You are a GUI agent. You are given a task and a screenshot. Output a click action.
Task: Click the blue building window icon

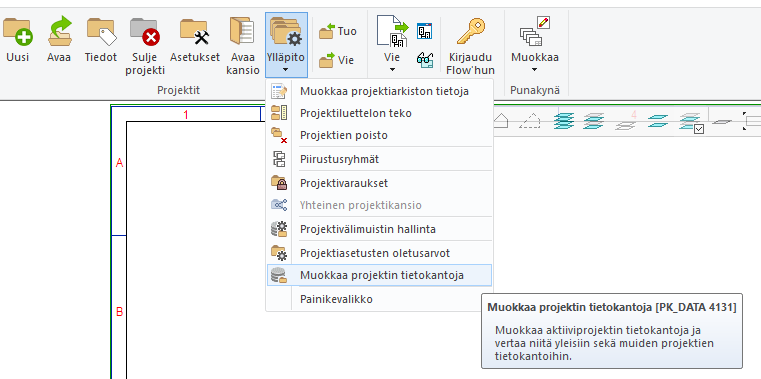425,31
